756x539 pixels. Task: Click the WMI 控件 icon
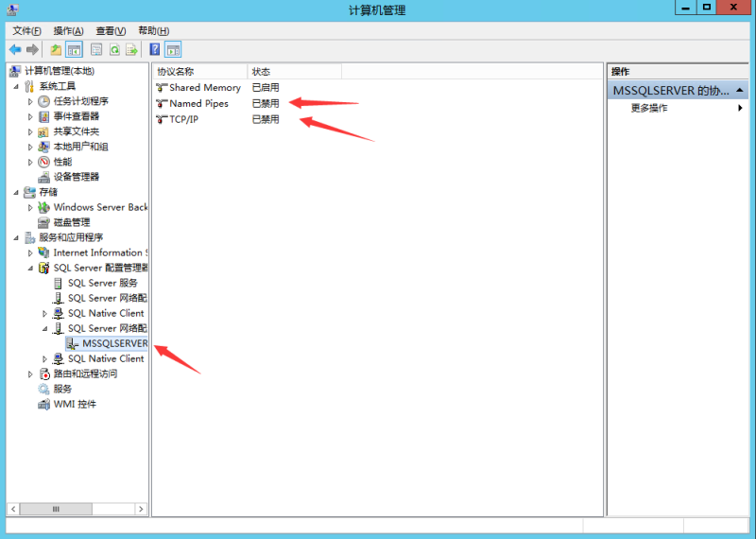click(43, 404)
